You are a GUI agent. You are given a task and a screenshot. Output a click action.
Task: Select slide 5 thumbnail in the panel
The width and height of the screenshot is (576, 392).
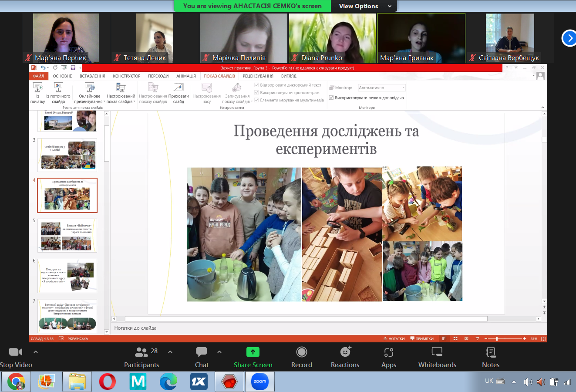tap(67, 236)
